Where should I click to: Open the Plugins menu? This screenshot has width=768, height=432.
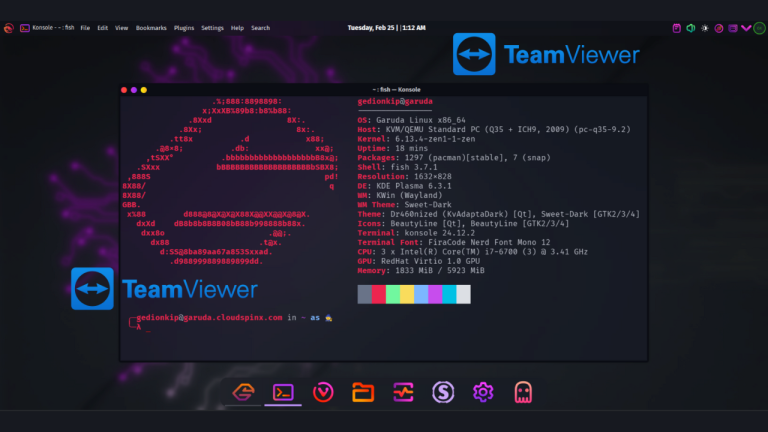tap(184, 28)
